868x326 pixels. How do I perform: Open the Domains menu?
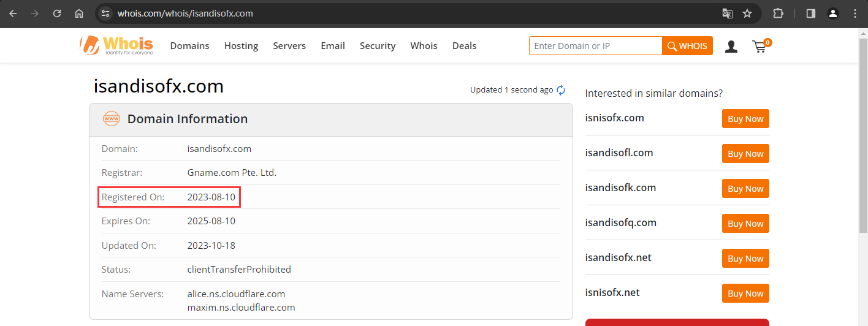click(190, 46)
